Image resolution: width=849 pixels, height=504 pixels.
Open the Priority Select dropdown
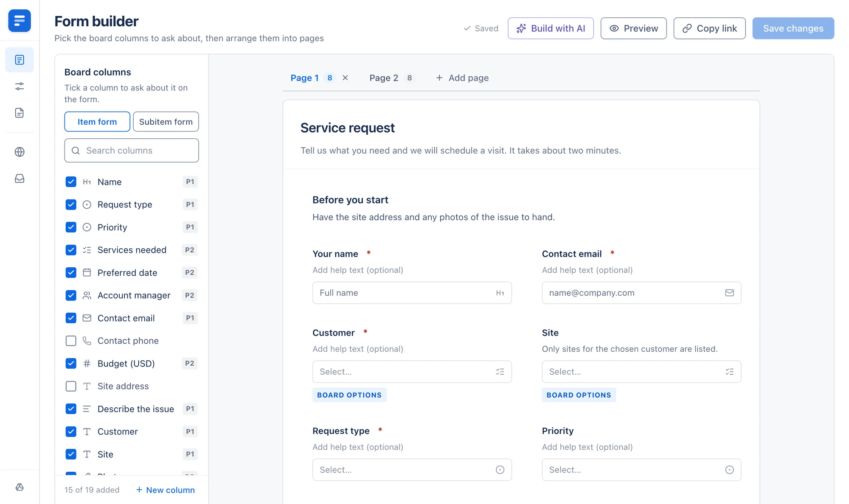click(x=641, y=470)
